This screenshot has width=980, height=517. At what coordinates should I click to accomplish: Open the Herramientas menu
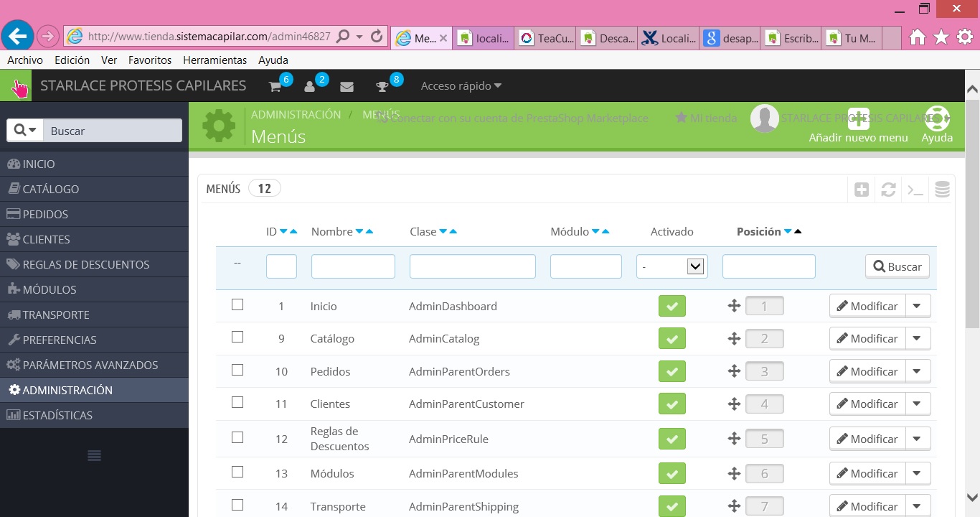point(215,60)
